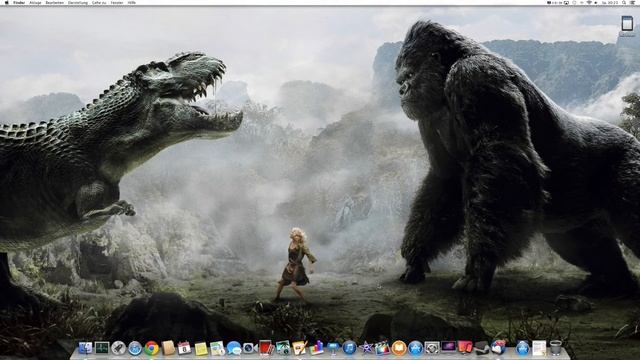This screenshot has width=640, height=360.
Task: Open iMovie star icon in Dock
Action: point(366,348)
